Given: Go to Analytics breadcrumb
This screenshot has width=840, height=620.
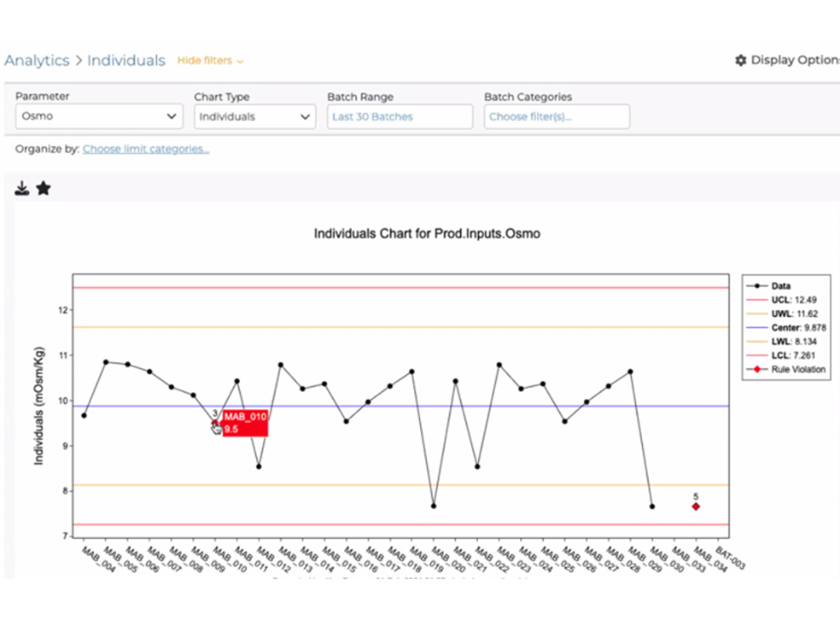Looking at the screenshot, I should pos(37,60).
